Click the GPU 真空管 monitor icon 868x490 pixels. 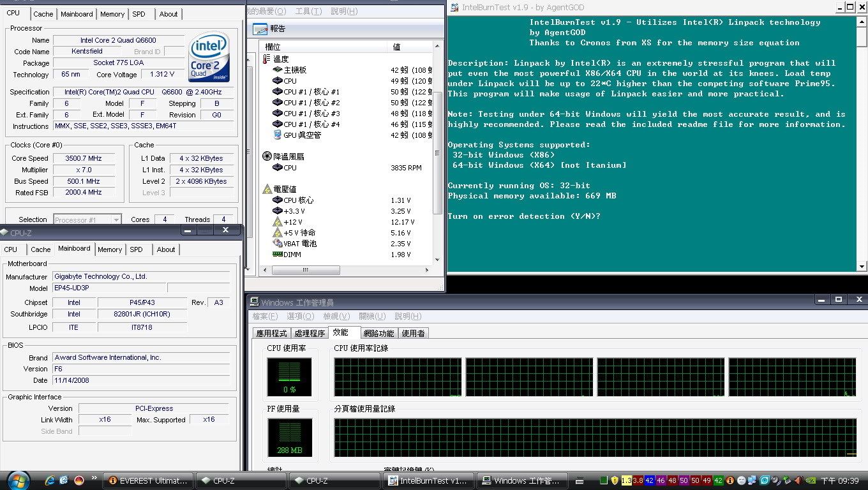pyautogui.click(x=278, y=135)
